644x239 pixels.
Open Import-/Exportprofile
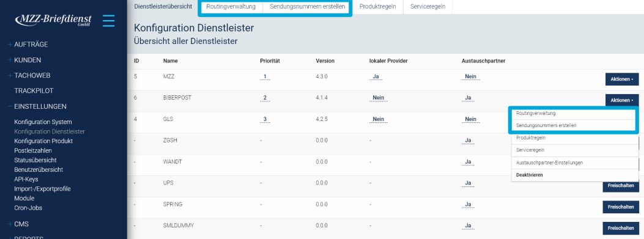(42, 189)
